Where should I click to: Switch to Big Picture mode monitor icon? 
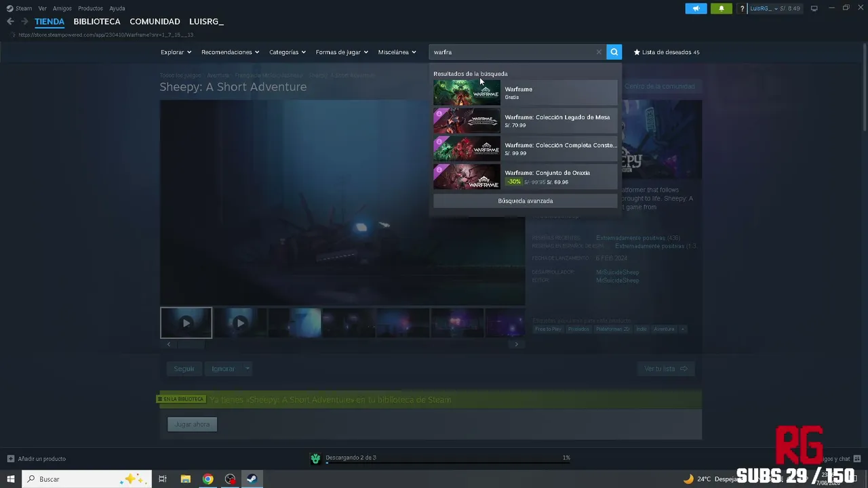pos(814,8)
